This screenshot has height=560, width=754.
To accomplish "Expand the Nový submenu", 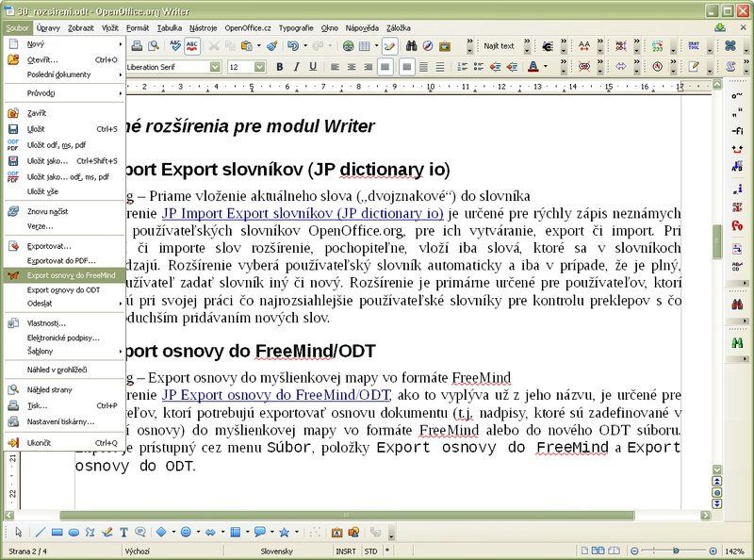I will point(64,43).
